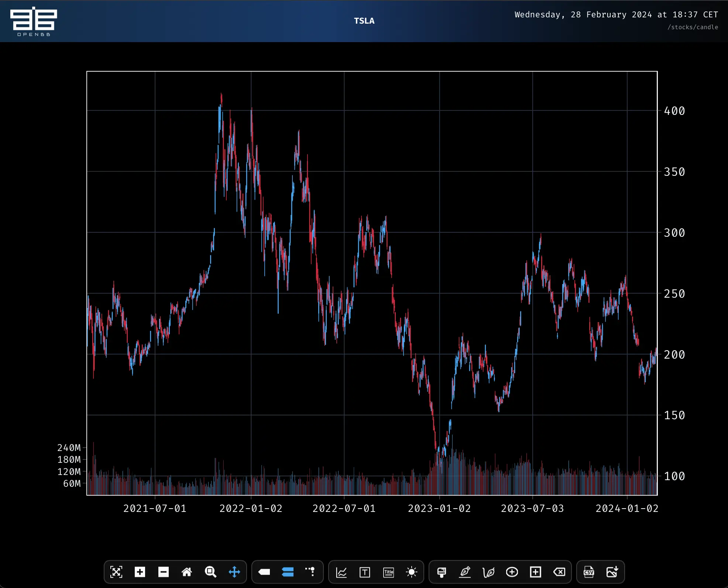Click the 400 price axis label
Viewport: 728px width, 588px height.
point(674,111)
